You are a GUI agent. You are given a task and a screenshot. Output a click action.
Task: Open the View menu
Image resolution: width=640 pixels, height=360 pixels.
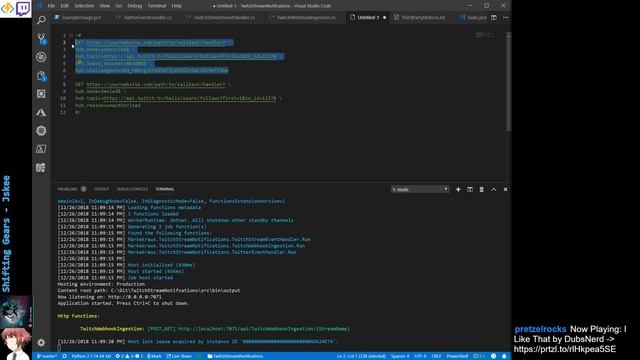click(x=104, y=6)
